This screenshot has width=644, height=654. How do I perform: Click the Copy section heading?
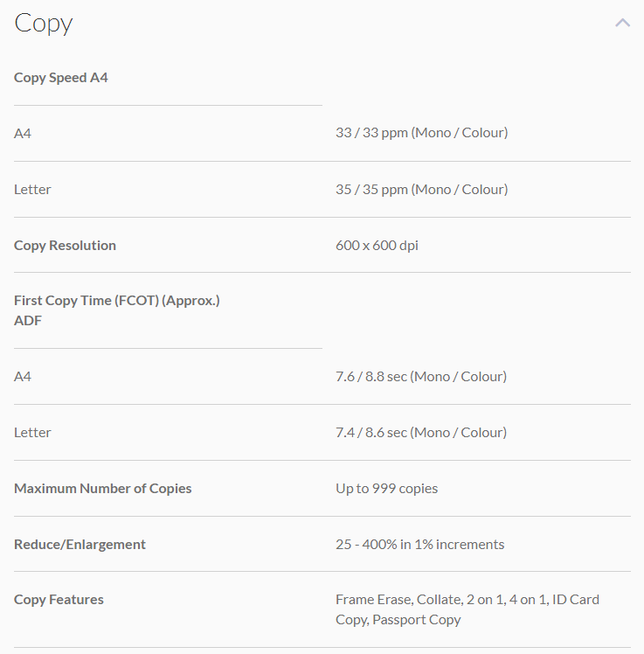[44, 23]
